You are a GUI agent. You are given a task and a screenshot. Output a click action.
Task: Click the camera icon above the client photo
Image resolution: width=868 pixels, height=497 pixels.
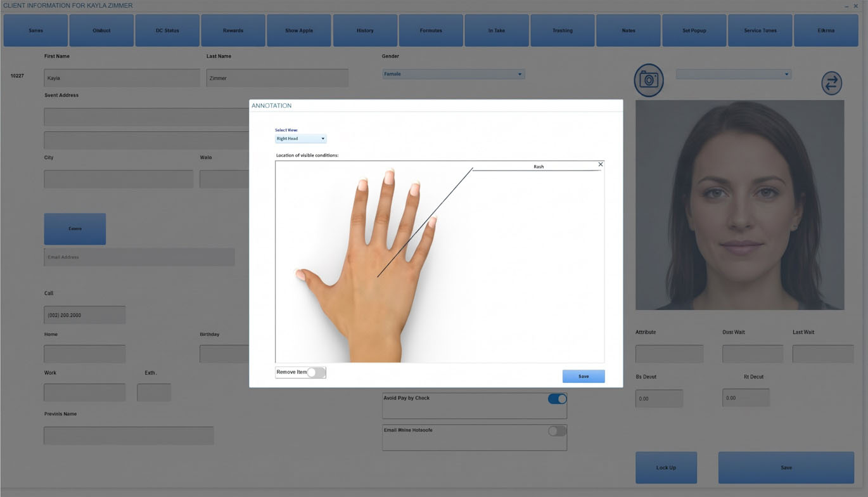[x=649, y=80]
